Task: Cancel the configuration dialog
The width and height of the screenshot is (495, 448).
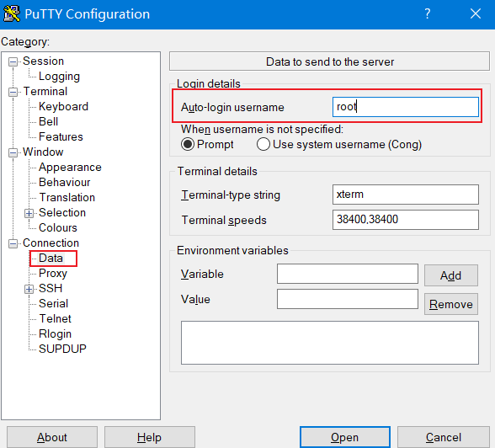Action: [443, 437]
